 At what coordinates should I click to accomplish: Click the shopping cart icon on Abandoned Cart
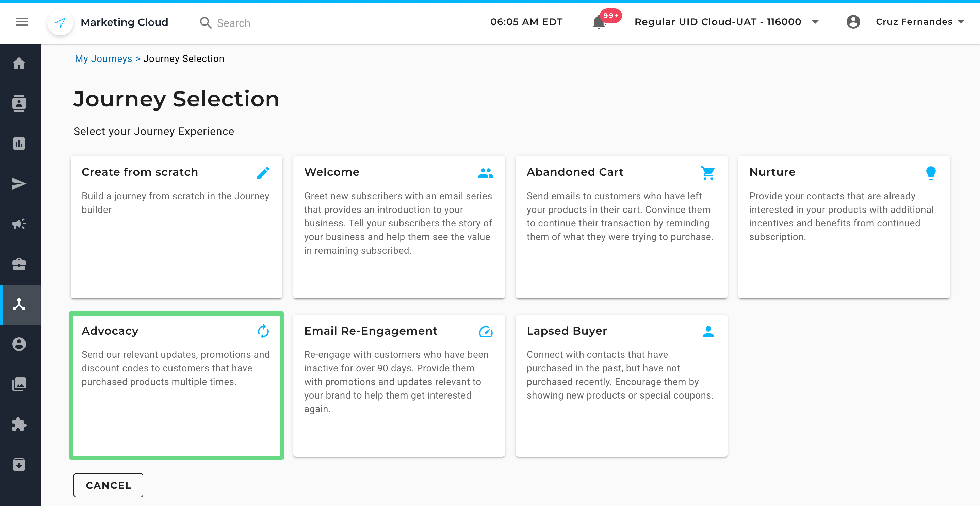pos(708,173)
